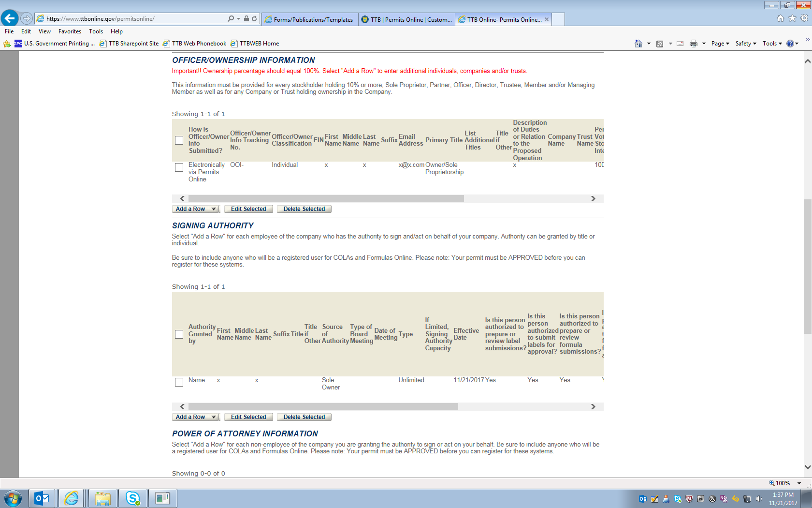Image resolution: width=812 pixels, height=508 pixels.
Task: Click the browser forward arrow
Action: click(27, 18)
